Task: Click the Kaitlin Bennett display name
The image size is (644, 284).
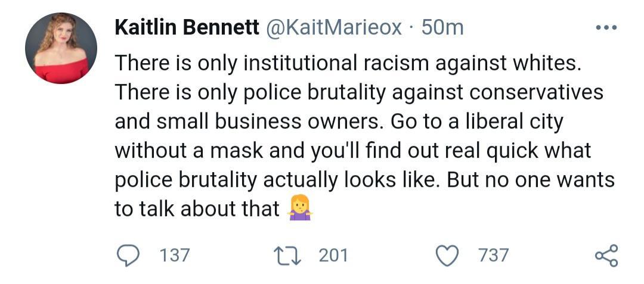Action: point(186,27)
